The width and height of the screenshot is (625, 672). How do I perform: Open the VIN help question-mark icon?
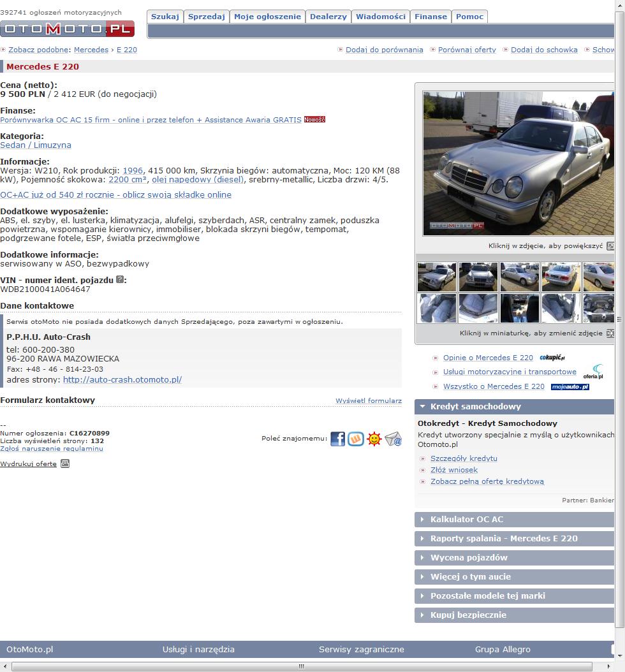click(120, 279)
